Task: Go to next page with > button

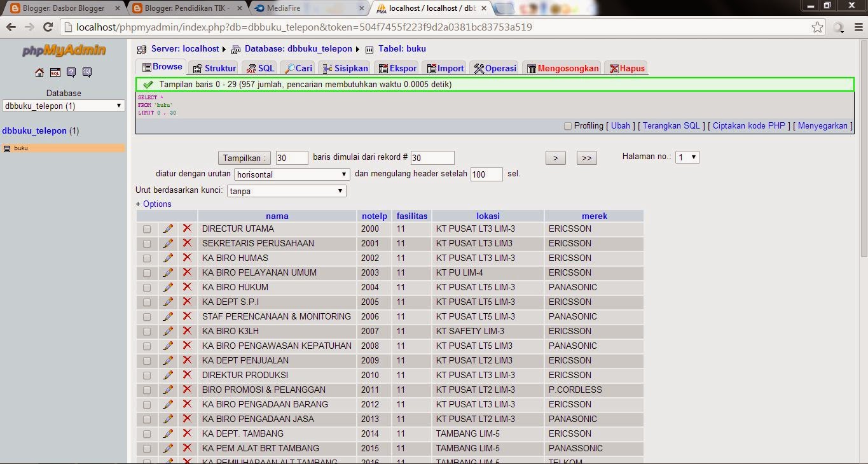Action: [x=555, y=158]
